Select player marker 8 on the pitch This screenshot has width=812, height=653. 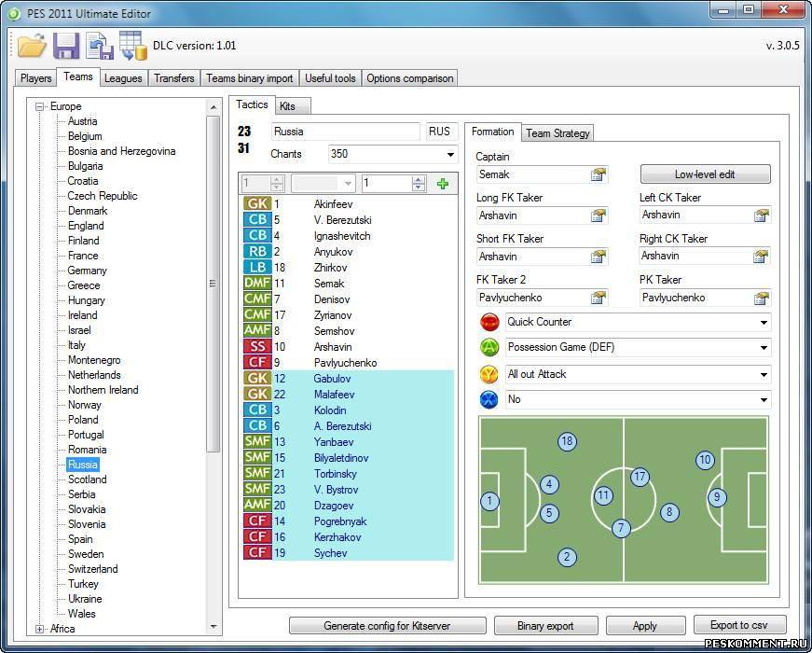coord(669,512)
